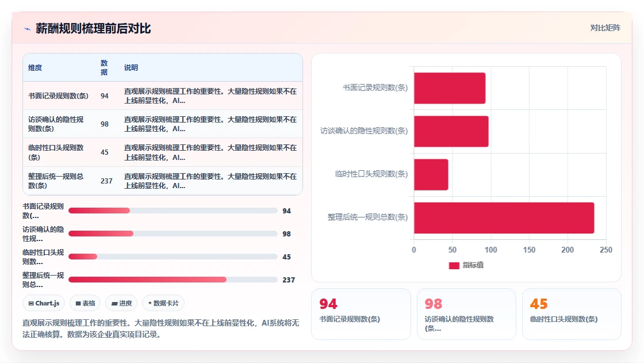Click table cell 整理后统一规则总数(条)
This screenshot has width=644, height=363.
(x=56, y=181)
